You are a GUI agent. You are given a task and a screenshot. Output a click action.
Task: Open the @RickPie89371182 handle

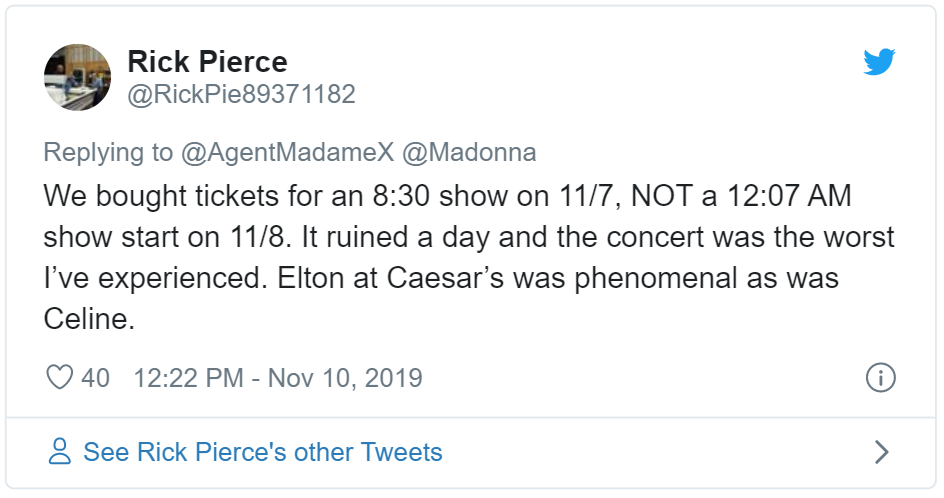tap(241, 94)
